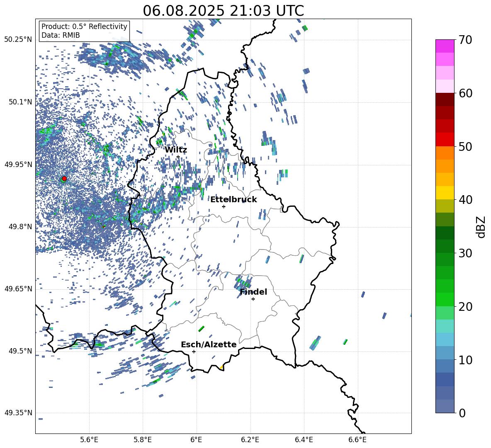Click the Findel station cross marker

pyautogui.click(x=253, y=299)
